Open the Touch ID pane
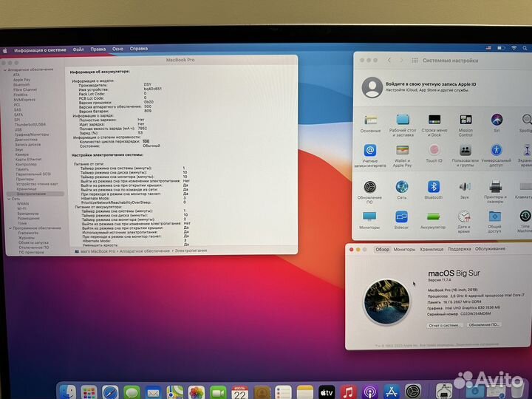The height and width of the screenshot is (399, 532). click(434, 154)
